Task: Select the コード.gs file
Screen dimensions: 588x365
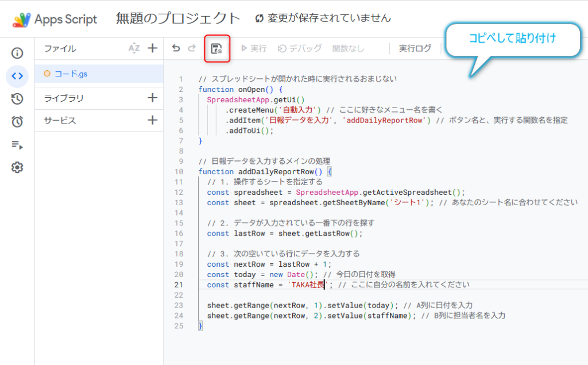Action: tap(99, 74)
